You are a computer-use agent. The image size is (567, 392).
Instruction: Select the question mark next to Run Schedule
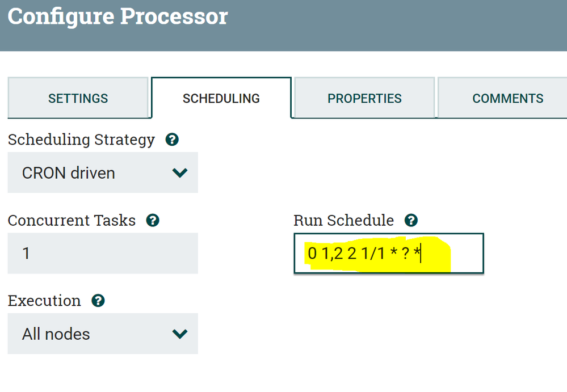tap(411, 221)
